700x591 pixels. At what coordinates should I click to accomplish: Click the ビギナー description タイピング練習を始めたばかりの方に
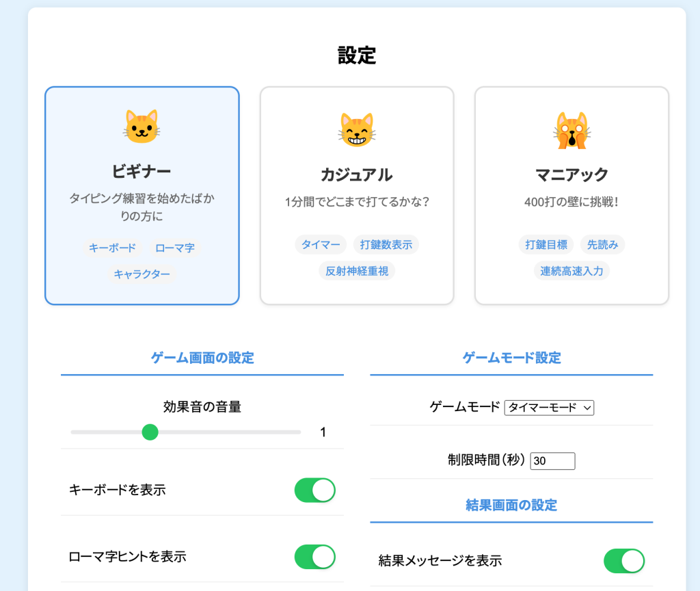[x=142, y=207]
